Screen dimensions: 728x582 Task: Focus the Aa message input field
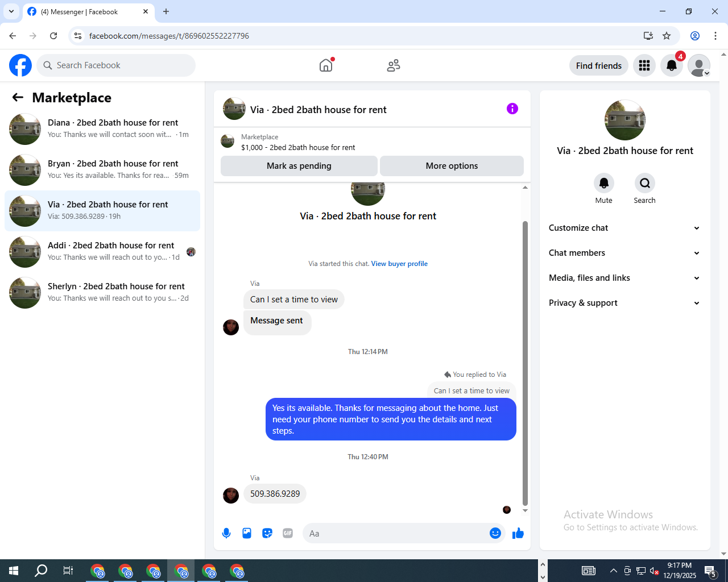[397, 533]
